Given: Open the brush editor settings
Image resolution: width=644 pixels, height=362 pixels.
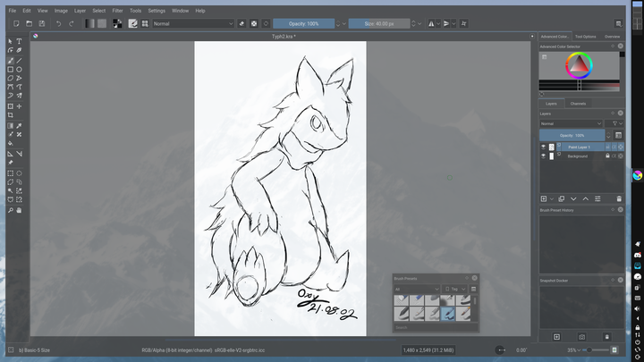Looking at the screenshot, I should coord(132,24).
